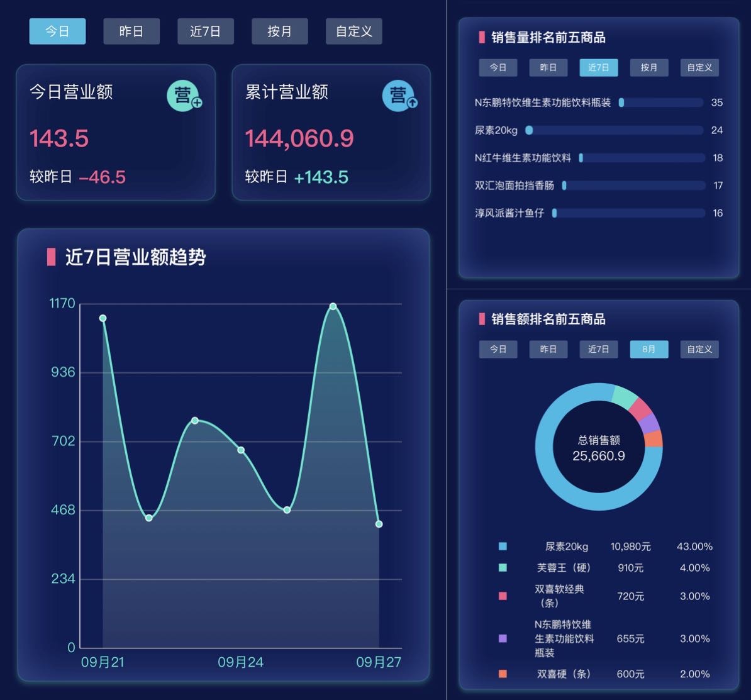Switch to the 昨日 tab in the top filter row
The height and width of the screenshot is (700, 751).
[x=131, y=31]
